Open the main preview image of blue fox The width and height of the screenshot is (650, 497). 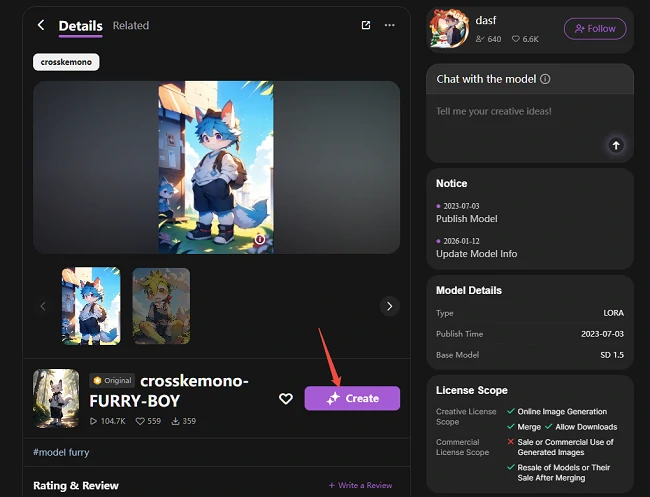coord(216,167)
